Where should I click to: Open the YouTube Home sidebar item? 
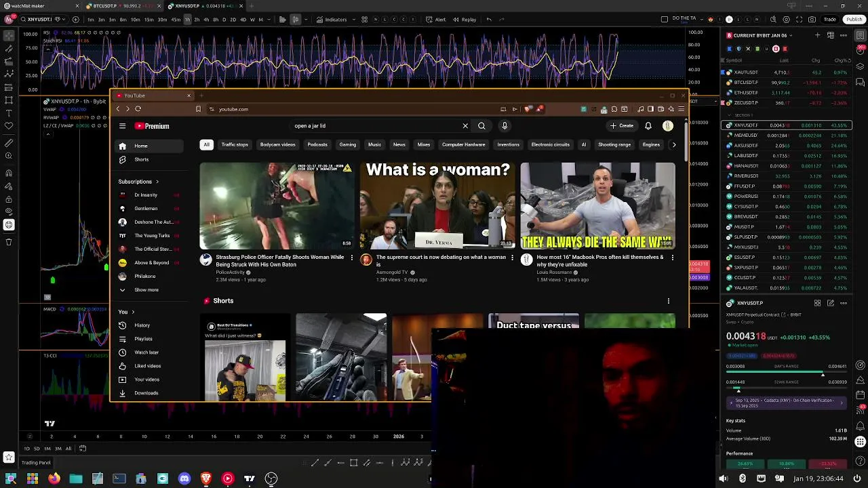147,146
